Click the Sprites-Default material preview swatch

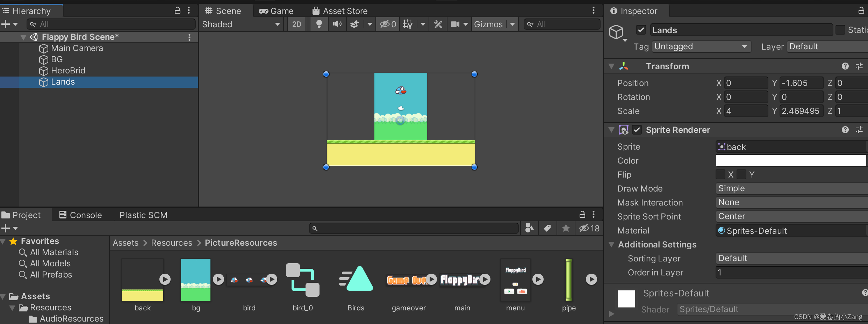tap(626, 299)
